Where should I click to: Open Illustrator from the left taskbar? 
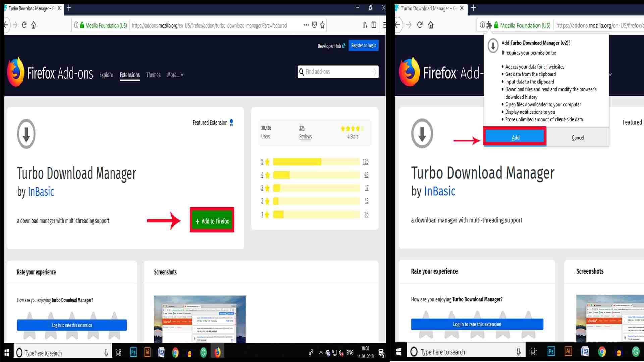coord(147,352)
